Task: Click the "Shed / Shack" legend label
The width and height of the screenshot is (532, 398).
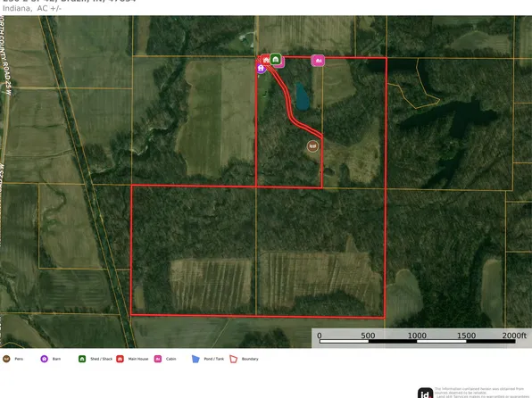Action: coord(101,359)
